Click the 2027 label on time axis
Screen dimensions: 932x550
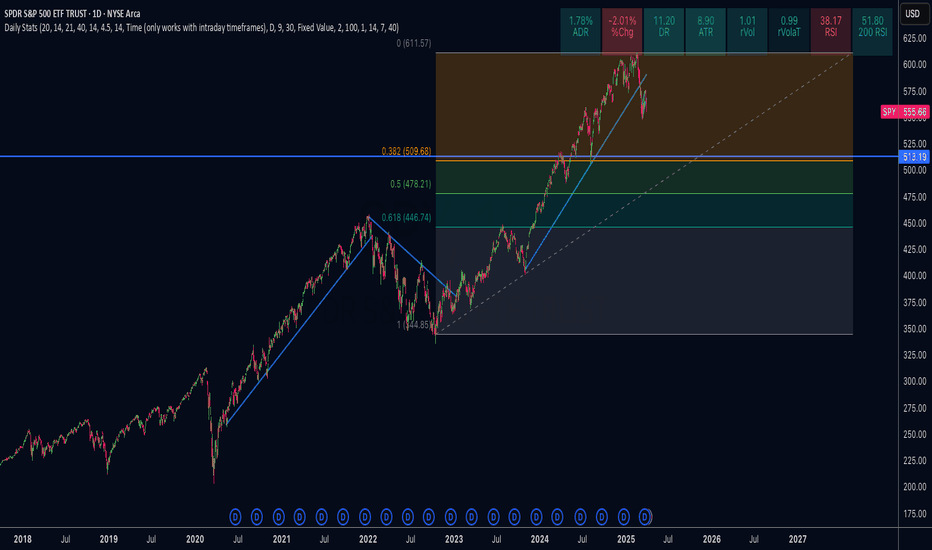(798, 539)
